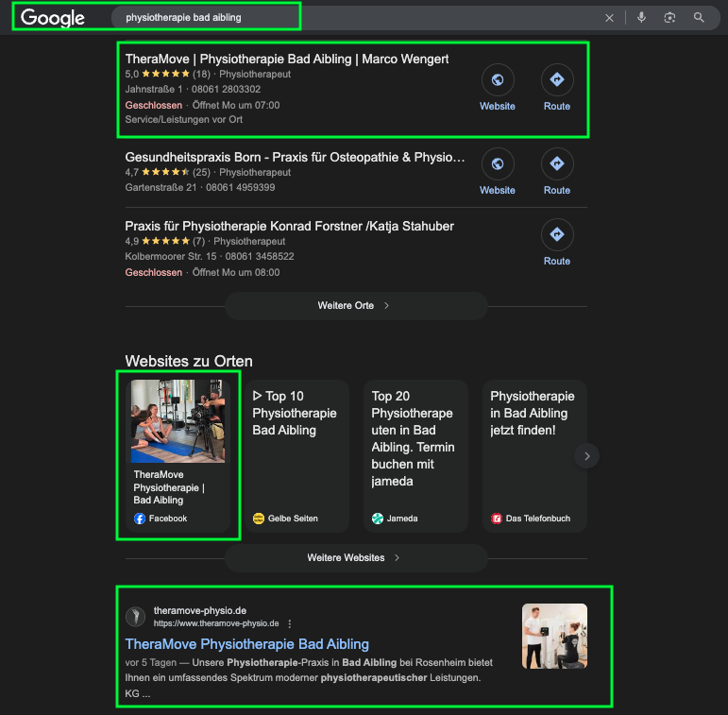Viewport: 728px width, 715px height.
Task: Click https://www.theramove-physio.de URL text
Action: pos(216,623)
